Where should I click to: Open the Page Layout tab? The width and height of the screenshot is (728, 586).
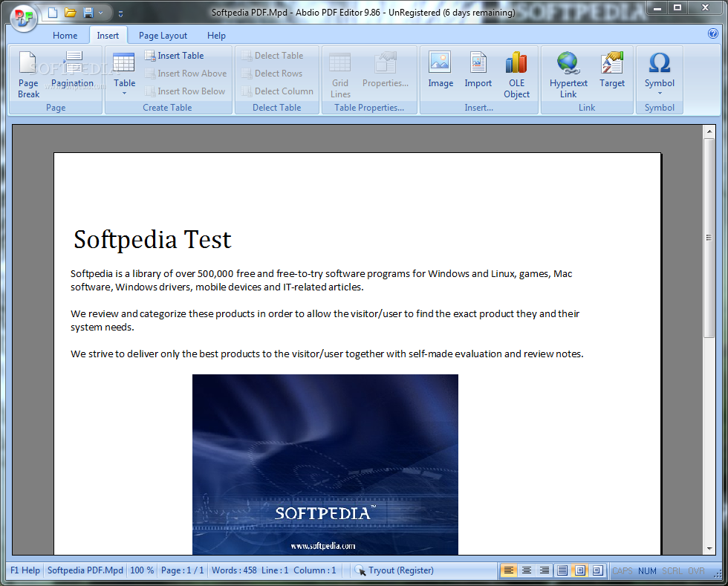[x=163, y=36]
